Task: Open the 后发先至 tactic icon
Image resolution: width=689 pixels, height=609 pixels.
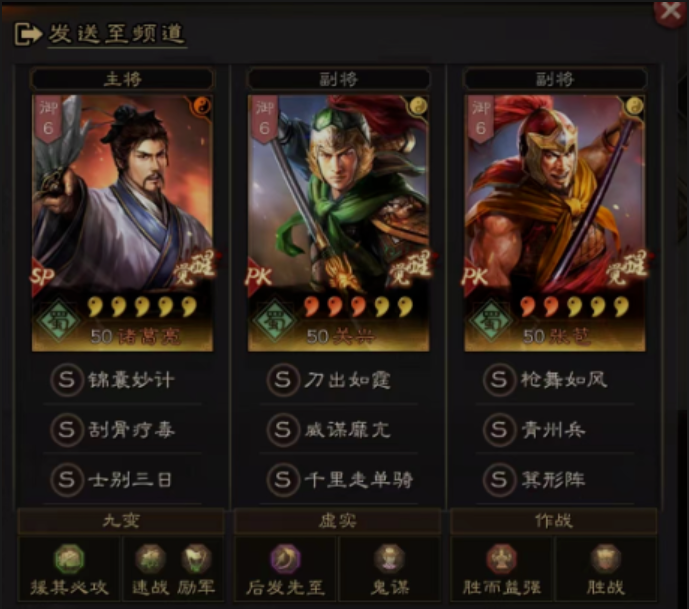Action: 285,558
